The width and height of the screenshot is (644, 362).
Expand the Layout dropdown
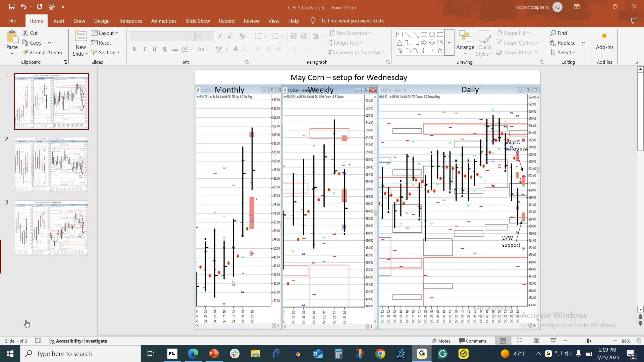click(x=105, y=33)
